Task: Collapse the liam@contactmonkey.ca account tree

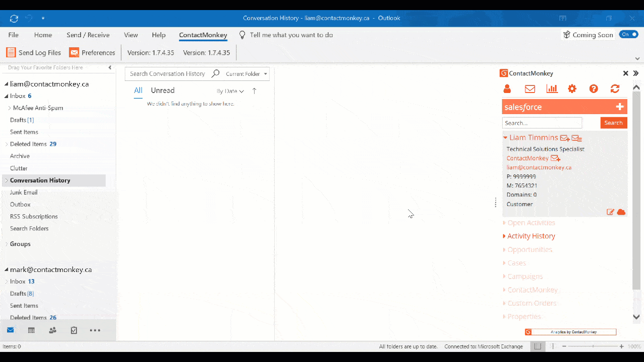Action: (x=7, y=84)
